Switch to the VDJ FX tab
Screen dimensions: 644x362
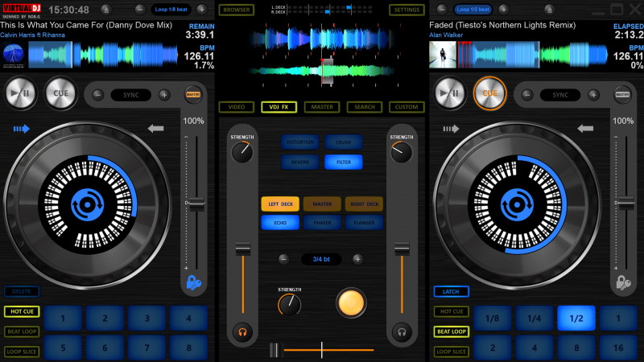pyautogui.click(x=279, y=107)
